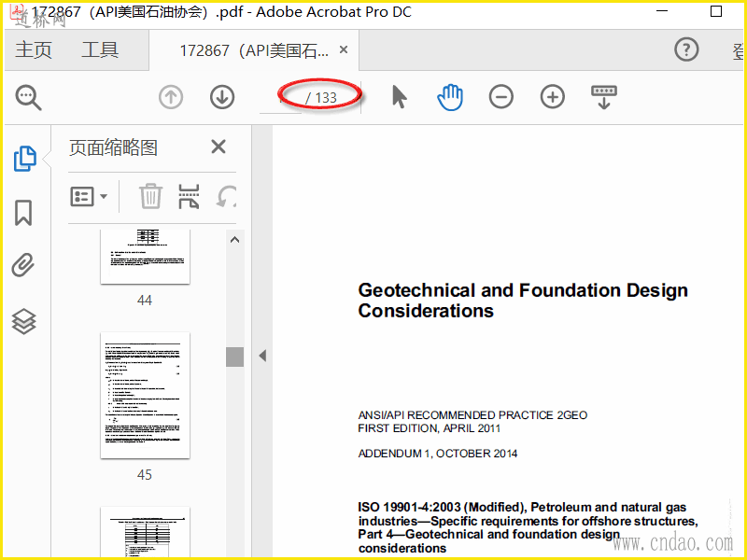This screenshot has width=747, height=560.
Task: Click the thumbnail label '44'
Action: [145, 301]
